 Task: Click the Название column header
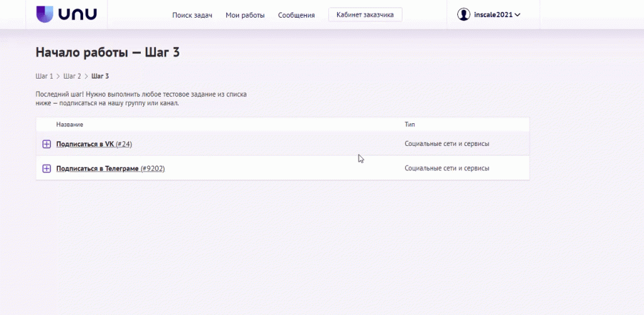pyautogui.click(x=69, y=124)
